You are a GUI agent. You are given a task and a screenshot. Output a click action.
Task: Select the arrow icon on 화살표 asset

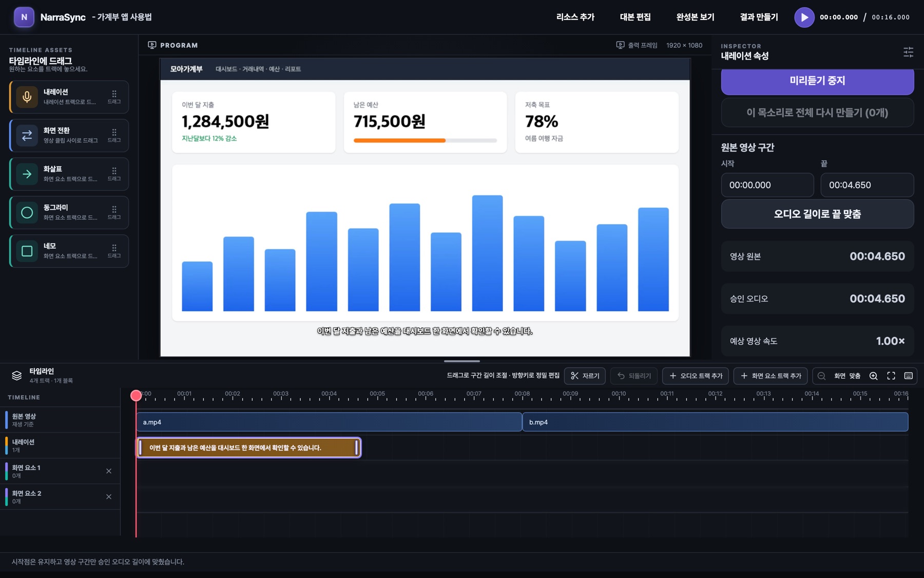click(x=27, y=174)
